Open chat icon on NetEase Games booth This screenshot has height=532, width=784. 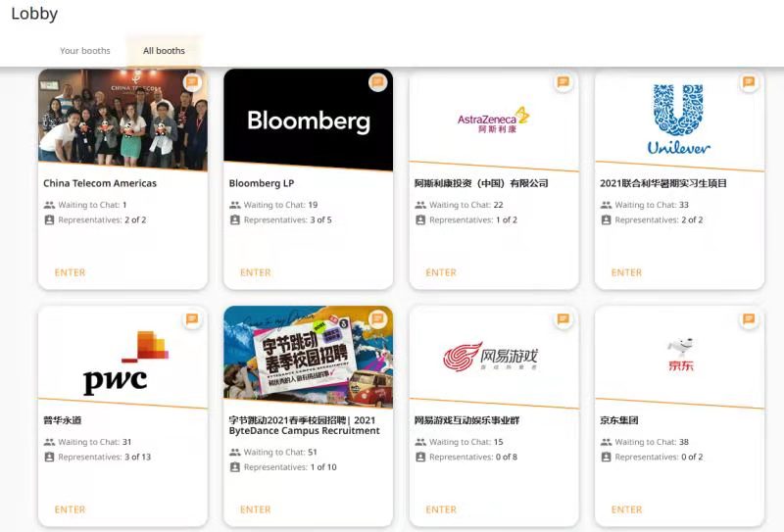[x=563, y=318]
